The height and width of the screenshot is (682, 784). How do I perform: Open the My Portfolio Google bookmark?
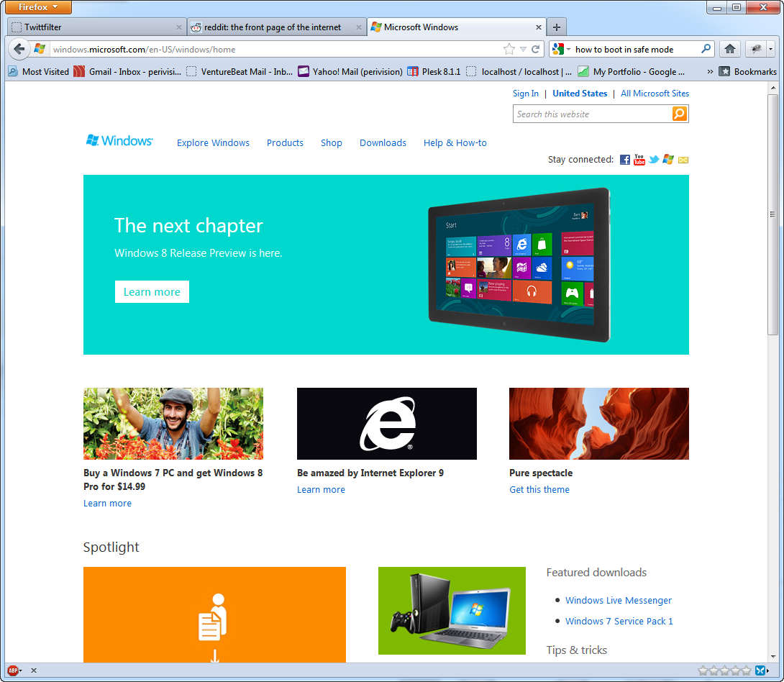631,71
